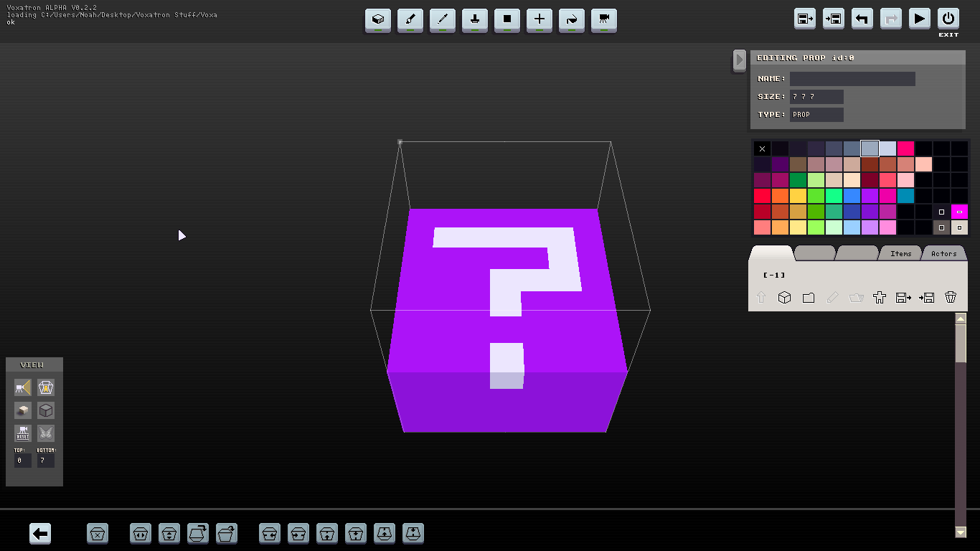This screenshot has height=551, width=980.
Task: Pick the bright red palette swatch
Action: (762, 196)
